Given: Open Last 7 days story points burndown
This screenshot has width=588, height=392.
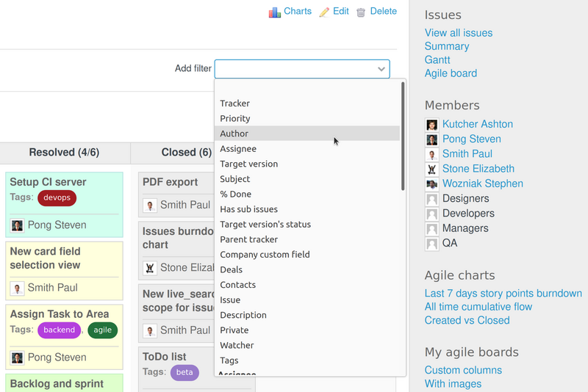Looking at the screenshot, I should point(503,293).
